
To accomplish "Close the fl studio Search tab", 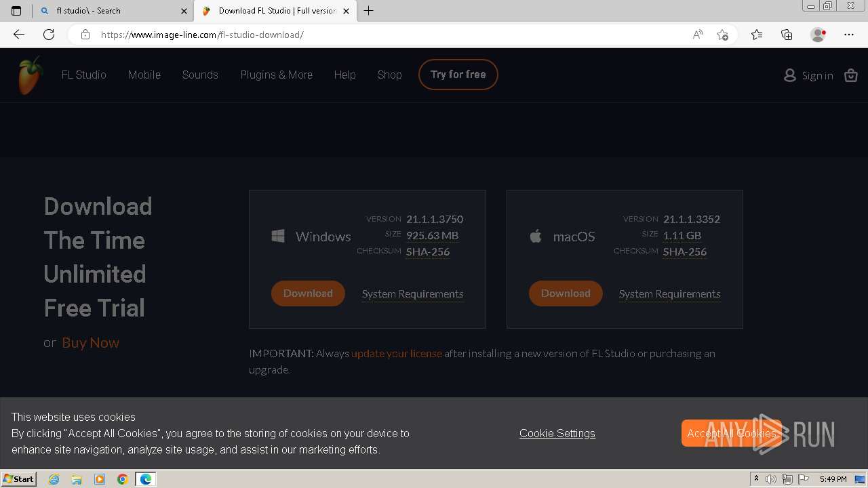I will 184,11.
